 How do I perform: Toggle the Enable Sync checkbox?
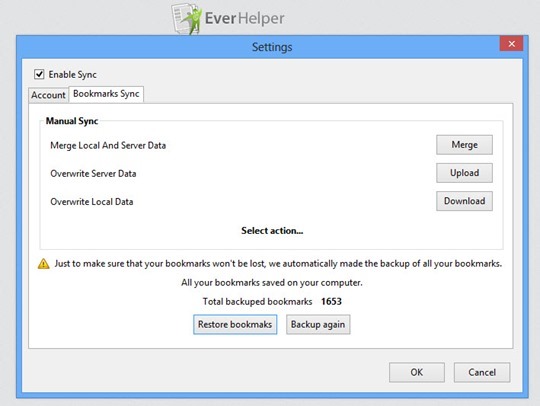(x=39, y=74)
